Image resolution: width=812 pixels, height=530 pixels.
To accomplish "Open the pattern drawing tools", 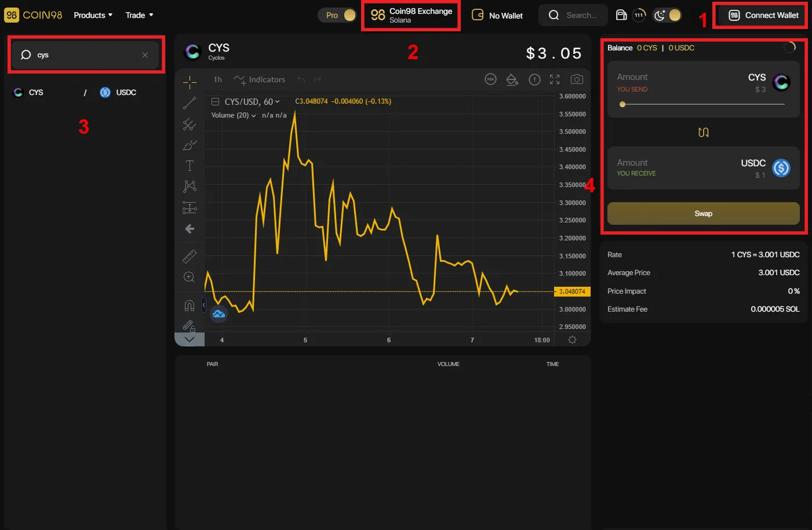I will point(190,187).
